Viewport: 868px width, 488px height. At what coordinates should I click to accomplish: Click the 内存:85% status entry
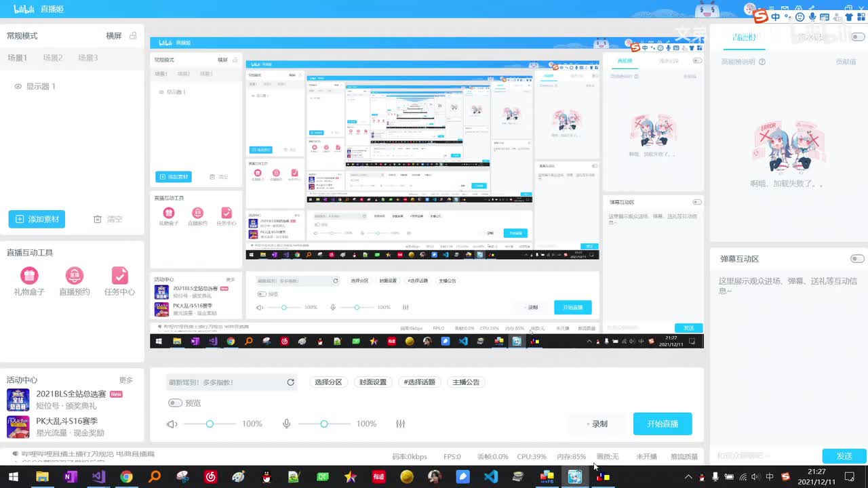tap(572, 457)
